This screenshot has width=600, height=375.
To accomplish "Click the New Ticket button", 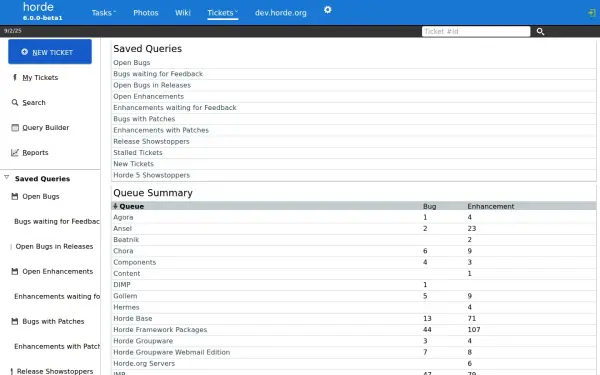I will click(x=50, y=52).
